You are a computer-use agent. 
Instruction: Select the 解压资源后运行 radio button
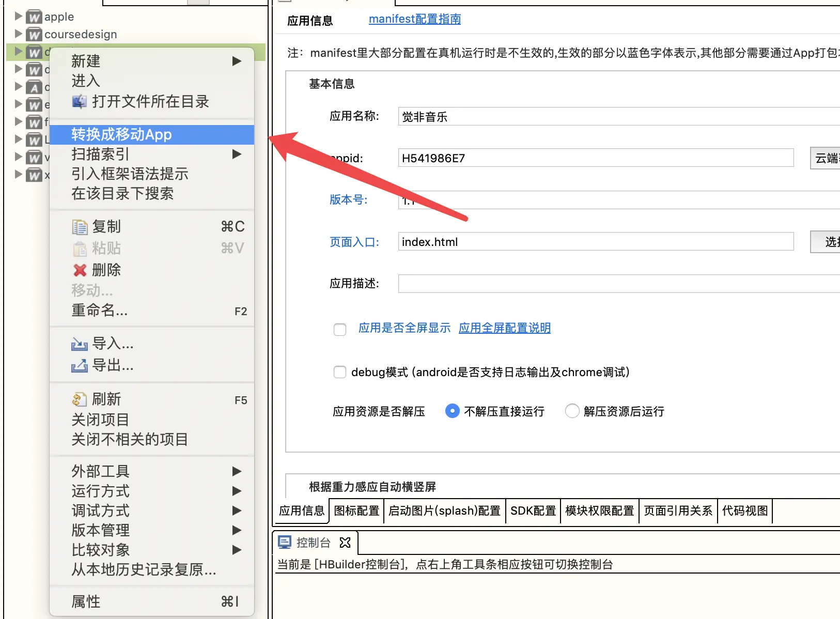point(572,411)
